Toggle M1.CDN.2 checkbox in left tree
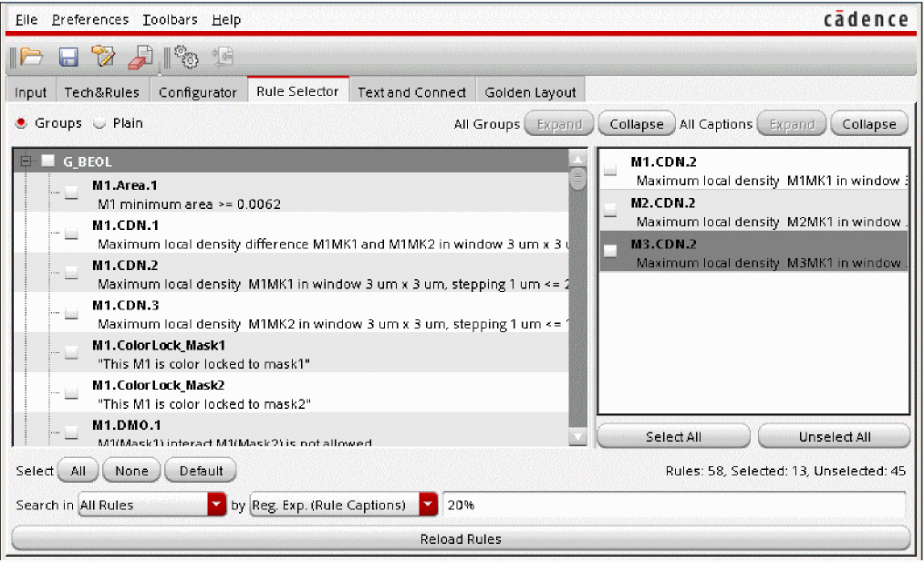 71,273
